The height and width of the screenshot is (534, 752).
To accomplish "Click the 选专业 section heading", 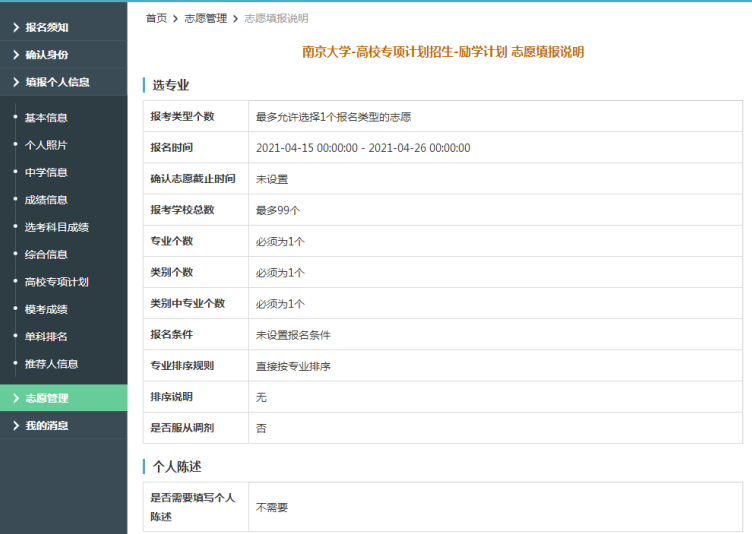I will coord(171,85).
